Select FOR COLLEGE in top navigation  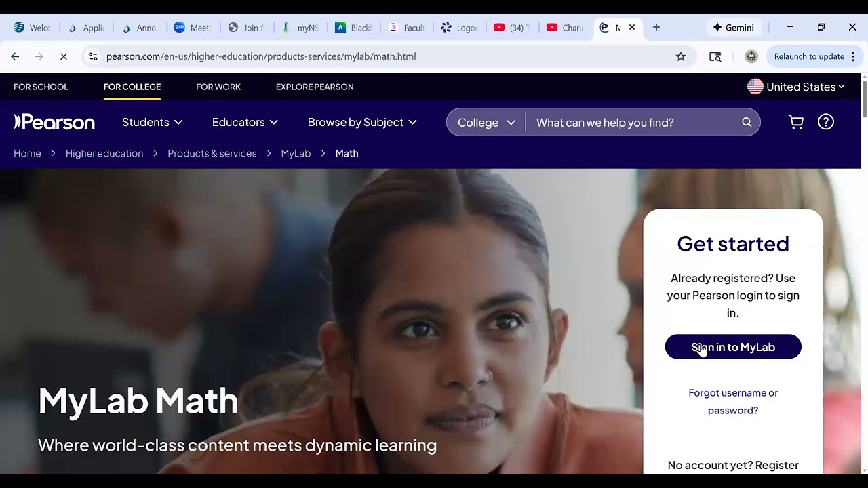click(x=132, y=87)
